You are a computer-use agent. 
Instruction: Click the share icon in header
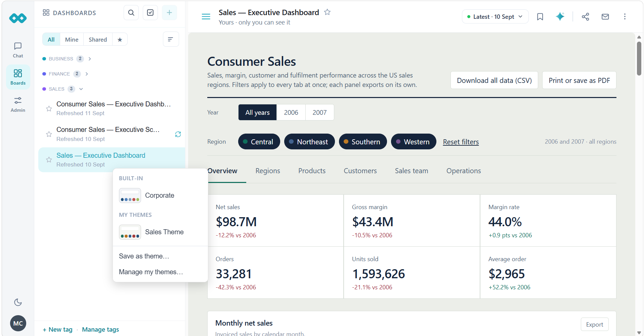(x=586, y=17)
